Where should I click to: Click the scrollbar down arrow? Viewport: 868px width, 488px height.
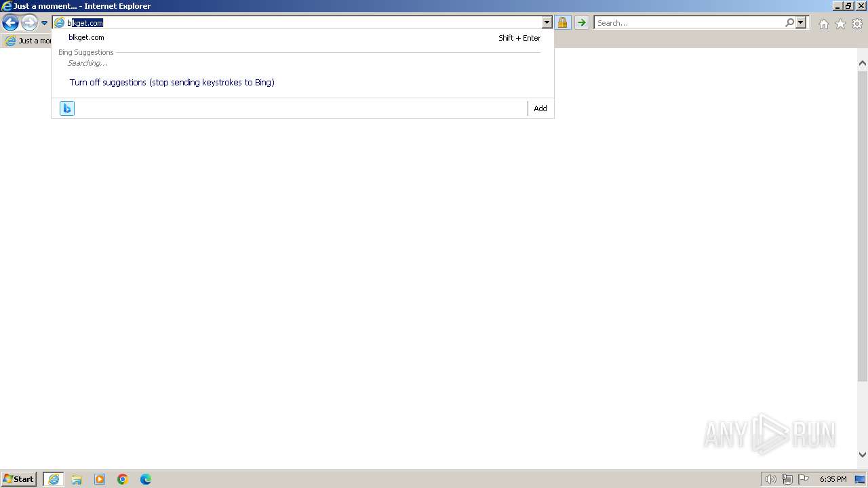tap(863, 455)
